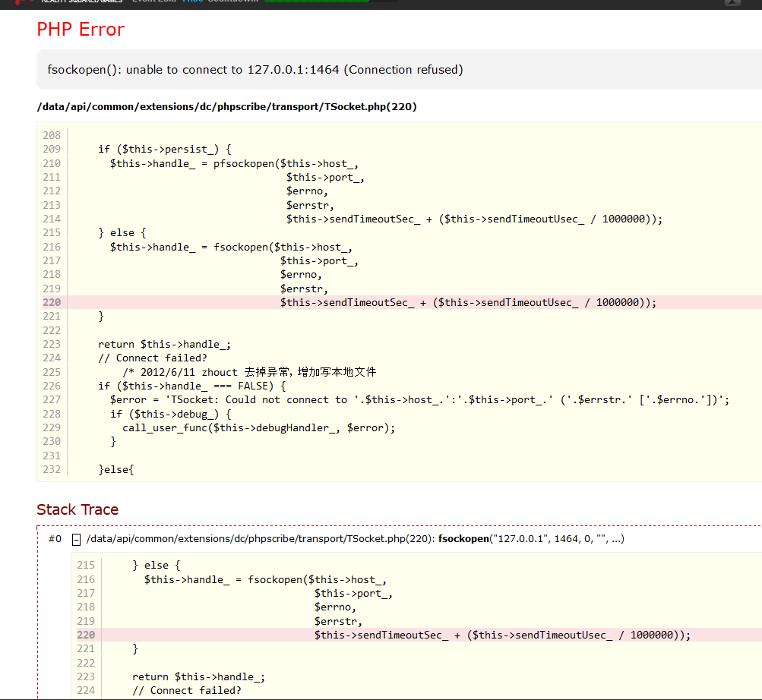Image resolution: width=762 pixels, height=700 pixels.
Task: Click the call_user_func line 229
Action: (258, 427)
